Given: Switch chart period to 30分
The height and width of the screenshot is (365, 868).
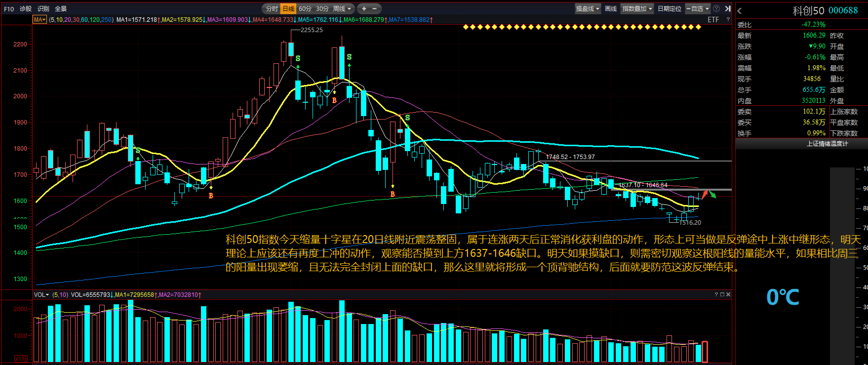Looking at the screenshot, I should [322, 9].
